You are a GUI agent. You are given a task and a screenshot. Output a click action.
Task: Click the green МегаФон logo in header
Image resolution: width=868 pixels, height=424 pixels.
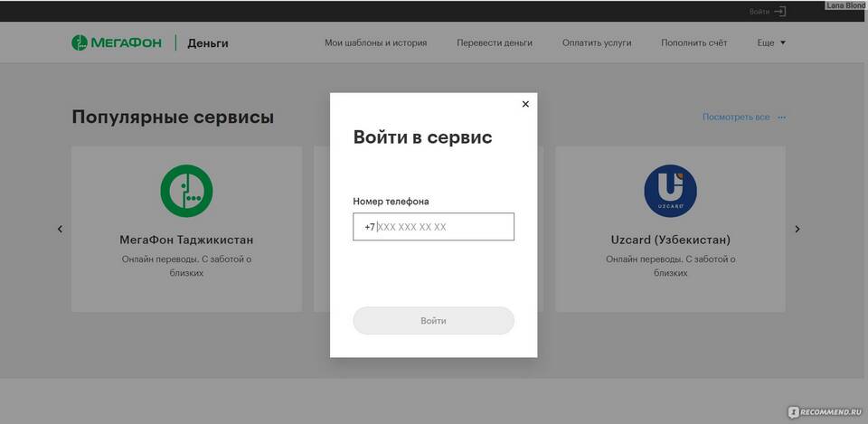(117, 42)
